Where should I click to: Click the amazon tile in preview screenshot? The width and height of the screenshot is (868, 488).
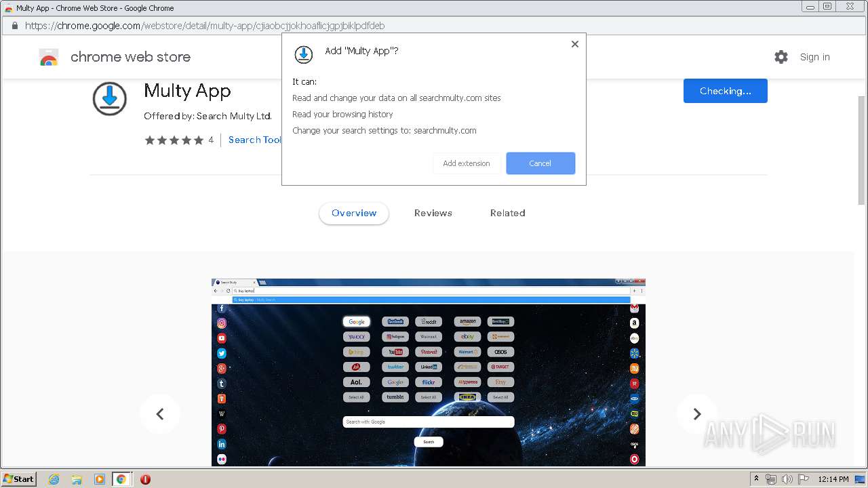(x=467, y=321)
